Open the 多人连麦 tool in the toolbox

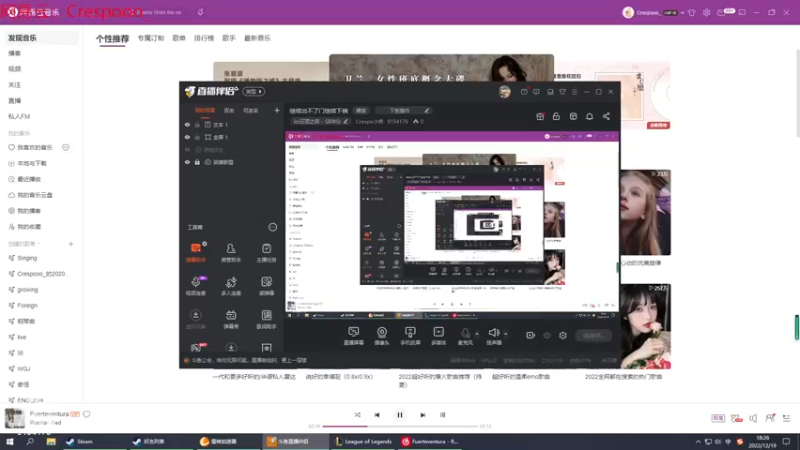click(231, 286)
